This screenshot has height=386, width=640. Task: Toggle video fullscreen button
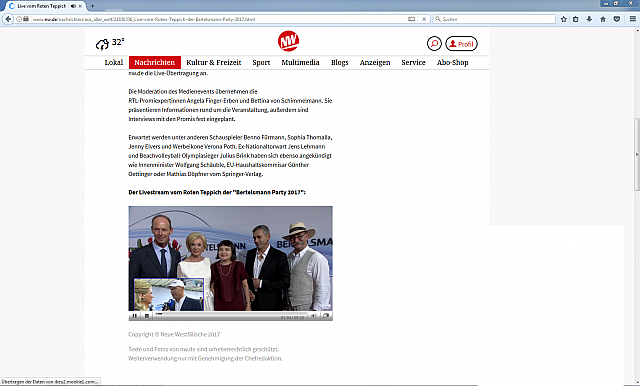point(326,316)
